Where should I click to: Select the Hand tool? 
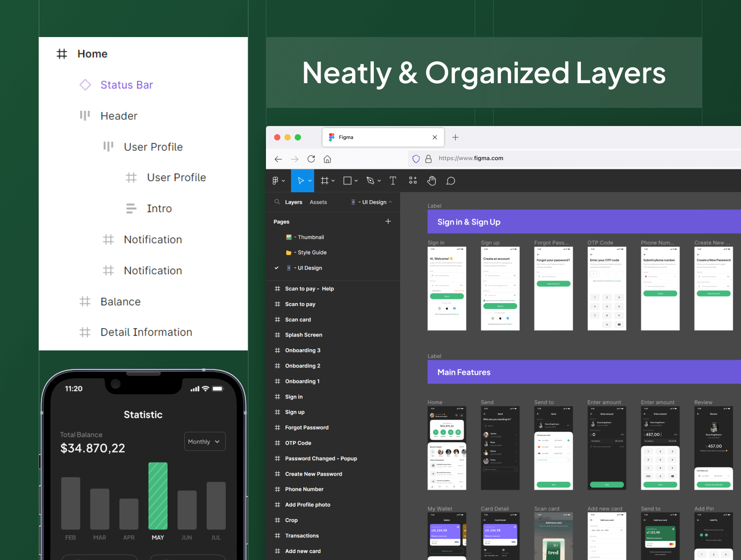point(431,181)
